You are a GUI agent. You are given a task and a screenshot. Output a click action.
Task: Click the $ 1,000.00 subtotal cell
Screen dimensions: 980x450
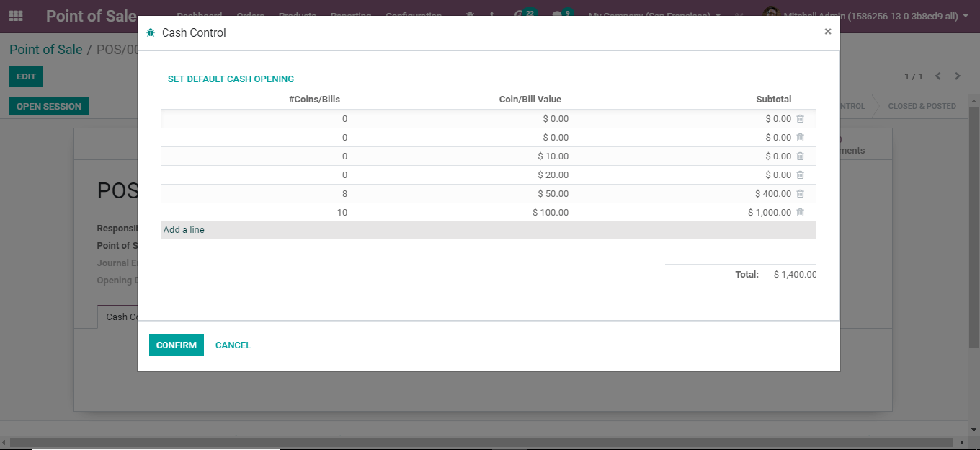pos(770,212)
